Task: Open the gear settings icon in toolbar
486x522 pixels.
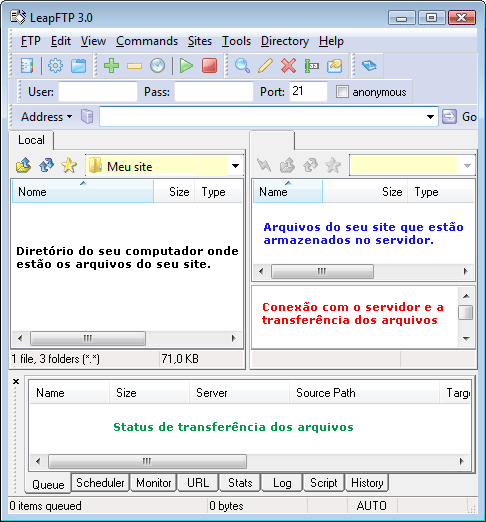Action: tap(55, 65)
